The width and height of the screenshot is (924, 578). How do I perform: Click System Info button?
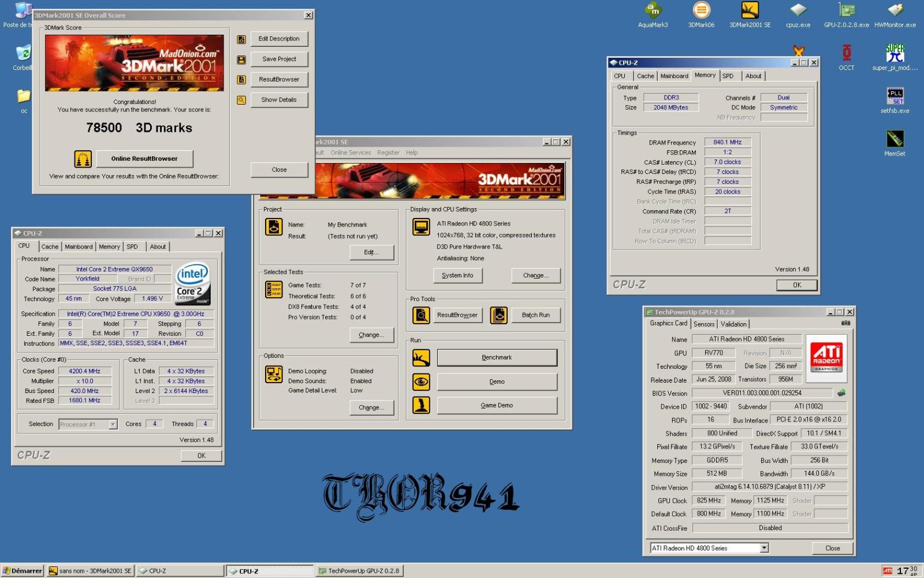pyautogui.click(x=457, y=276)
